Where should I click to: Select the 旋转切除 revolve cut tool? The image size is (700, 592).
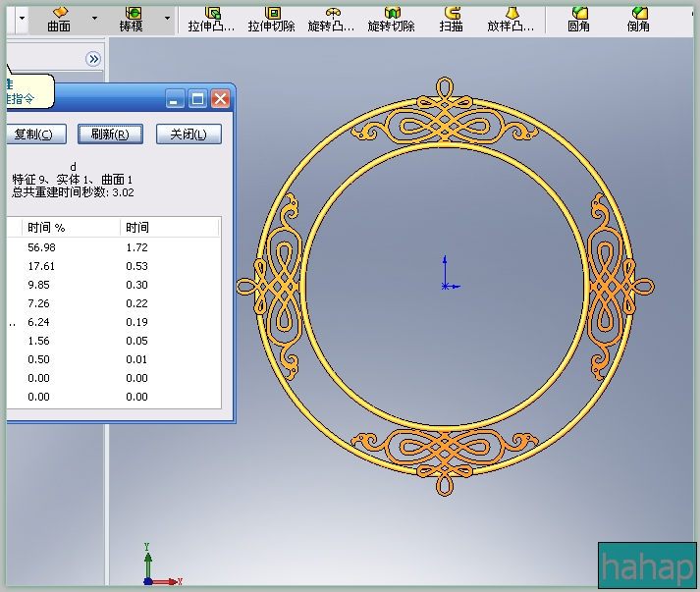(x=391, y=20)
